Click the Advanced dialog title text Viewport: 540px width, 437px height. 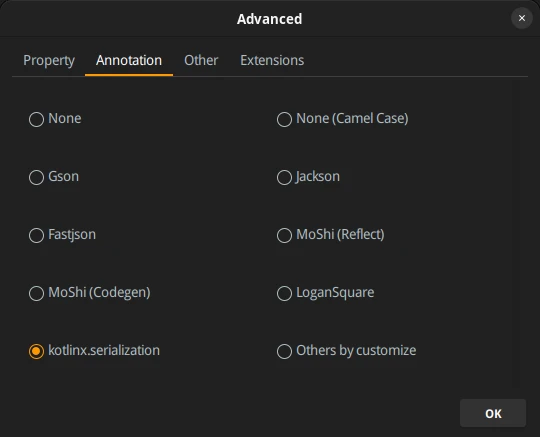tap(269, 19)
